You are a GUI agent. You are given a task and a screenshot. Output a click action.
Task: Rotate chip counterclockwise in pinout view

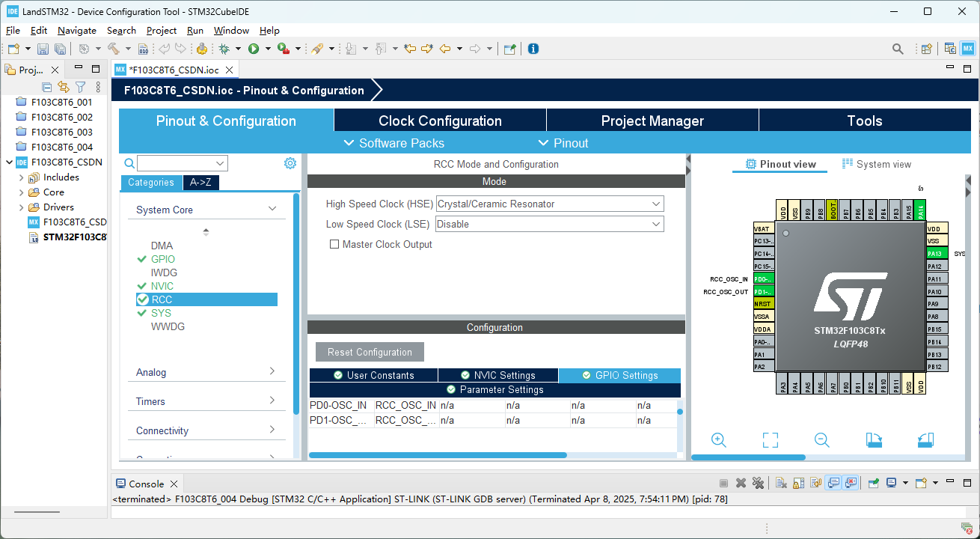pos(925,440)
